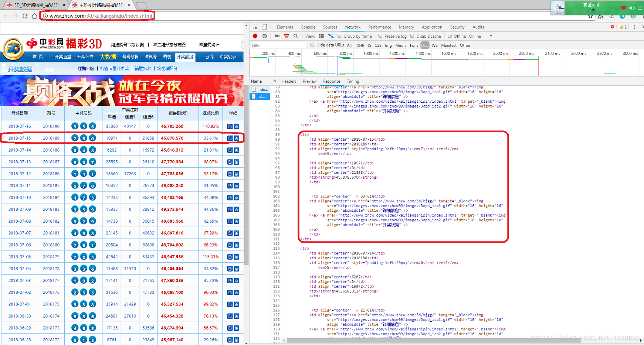Open the Online throttling dropdown
The image size is (644, 345).
coord(480,36)
